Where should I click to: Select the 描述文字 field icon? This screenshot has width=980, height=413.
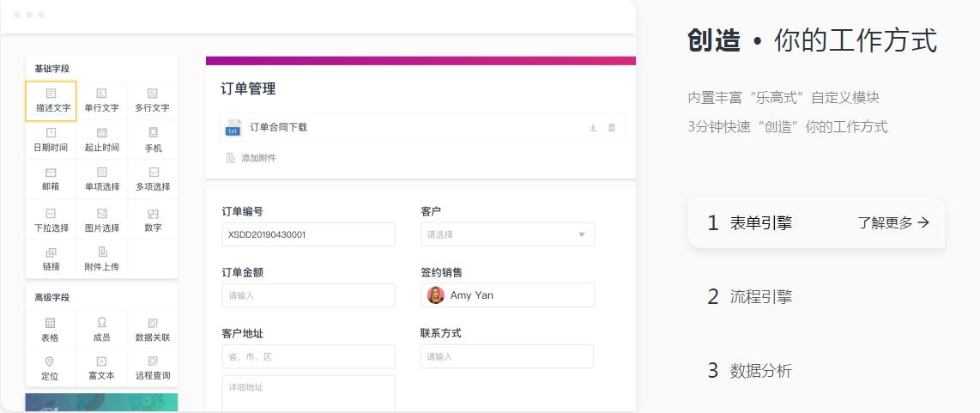tap(51, 100)
